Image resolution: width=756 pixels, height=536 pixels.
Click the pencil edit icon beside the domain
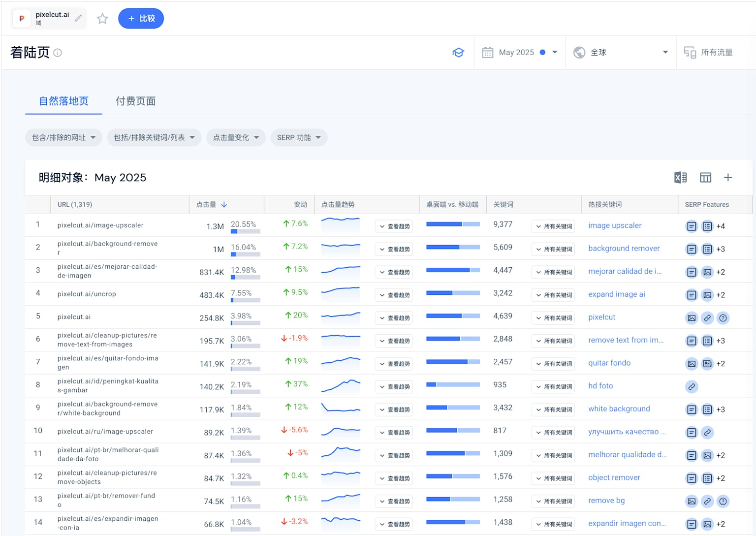[78, 18]
